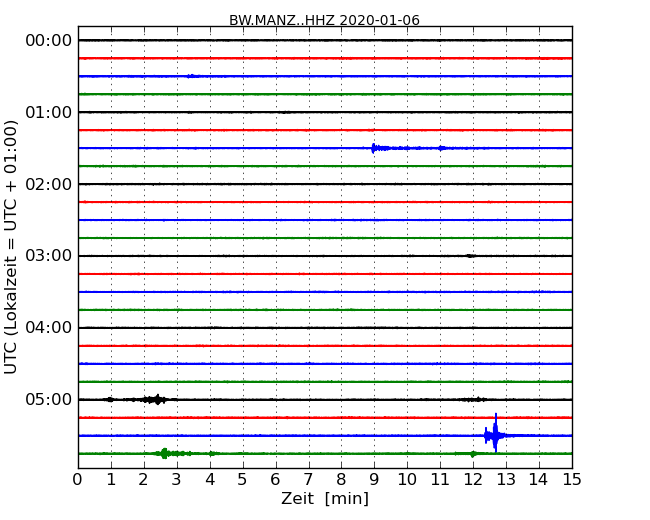The height and width of the screenshot is (520, 650).
Task: Click the small black event near minute 12 on 03:00 trace
Action: click(470, 256)
